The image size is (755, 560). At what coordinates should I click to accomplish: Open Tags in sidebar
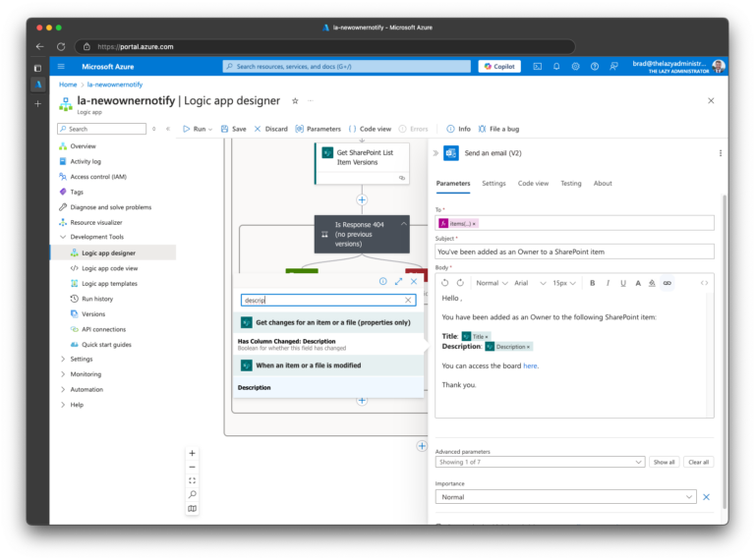pos(77,192)
